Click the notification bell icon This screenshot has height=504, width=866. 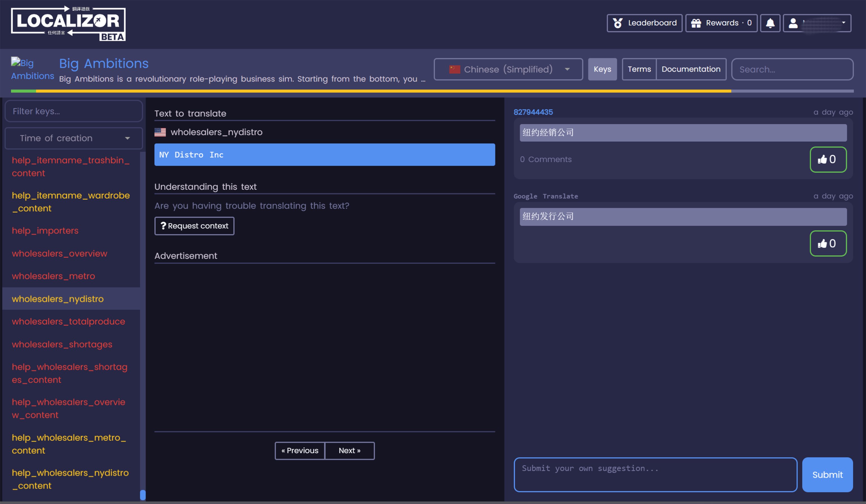pos(770,23)
